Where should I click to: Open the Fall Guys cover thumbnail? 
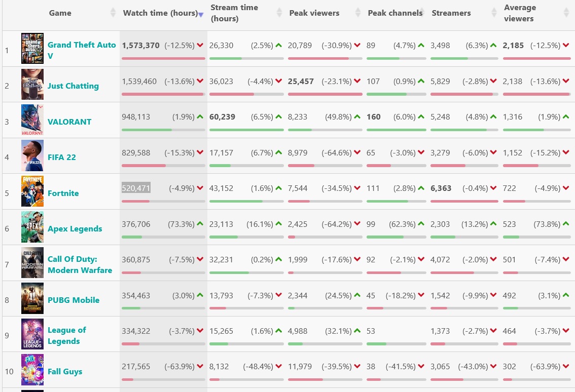tap(32, 370)
